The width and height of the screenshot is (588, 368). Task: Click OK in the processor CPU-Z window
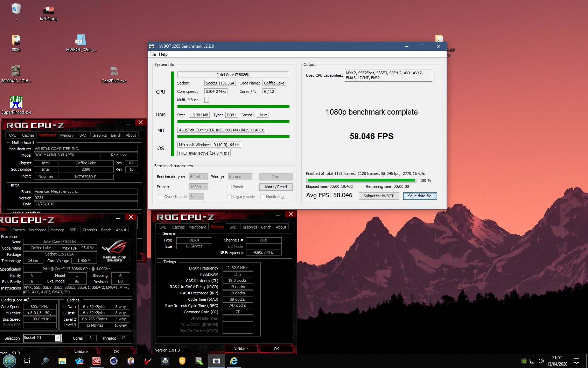click(116, 352)
